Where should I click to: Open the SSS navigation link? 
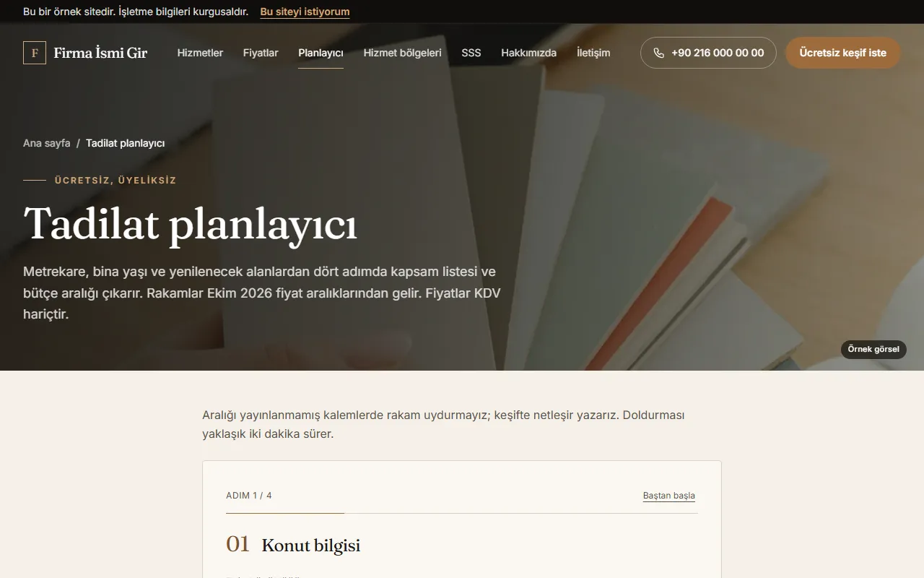(x=471, y=53)
